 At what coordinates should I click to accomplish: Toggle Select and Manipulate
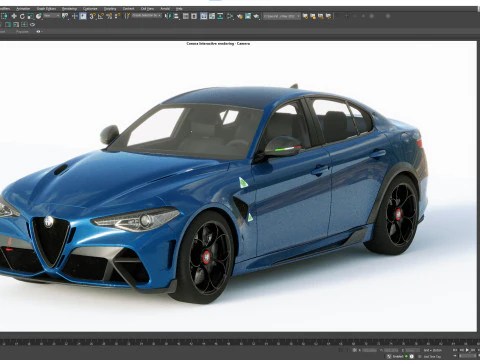coord(74,16)
